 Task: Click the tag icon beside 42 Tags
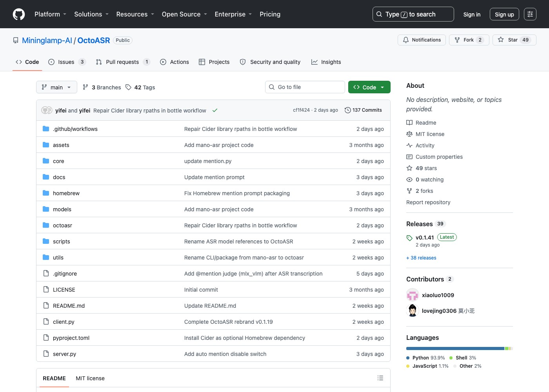pos(128,87)
